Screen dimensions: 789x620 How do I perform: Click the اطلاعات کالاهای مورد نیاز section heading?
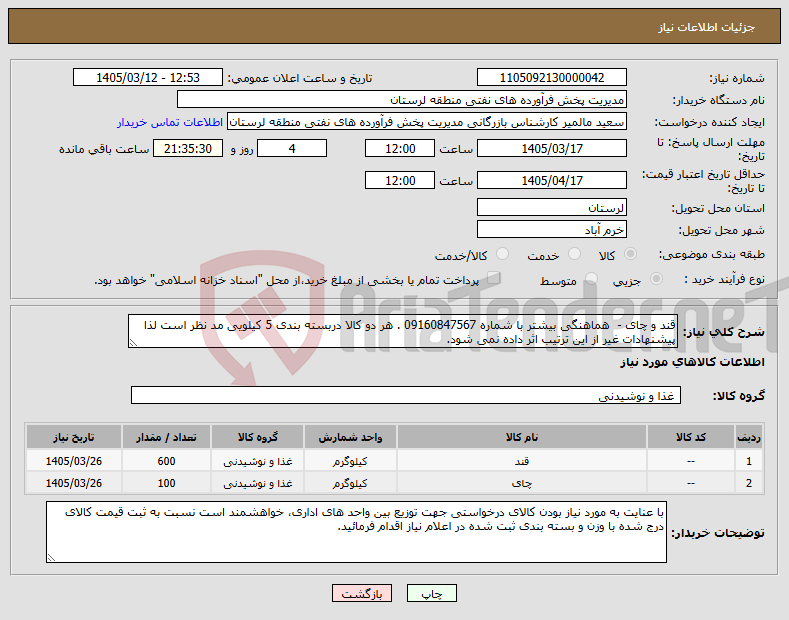point(692,362)
